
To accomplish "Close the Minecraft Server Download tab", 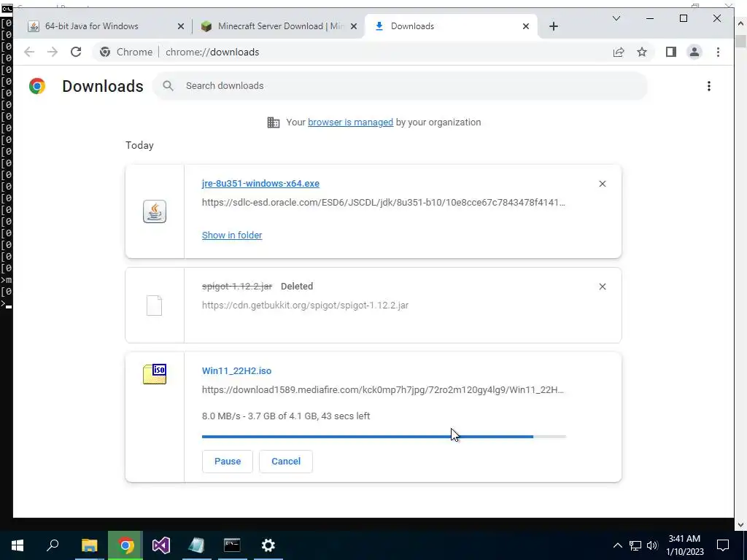I will tap(354, 27).
